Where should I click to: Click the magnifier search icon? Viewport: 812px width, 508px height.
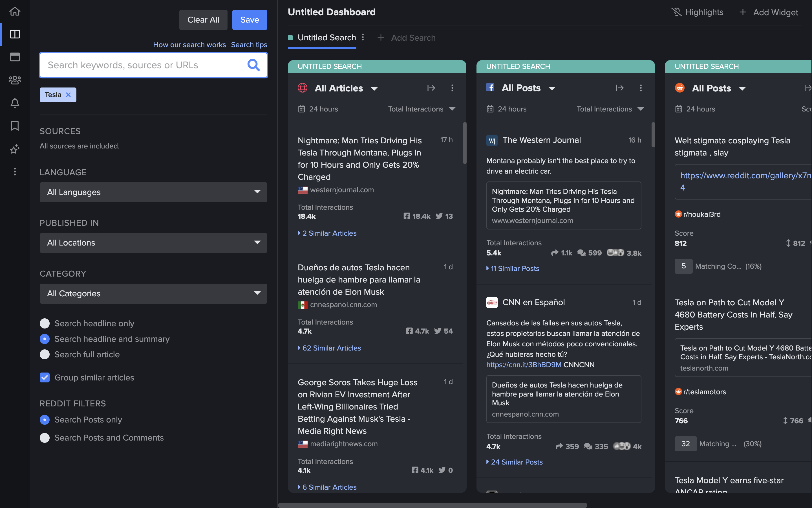(x=253, y=65)
